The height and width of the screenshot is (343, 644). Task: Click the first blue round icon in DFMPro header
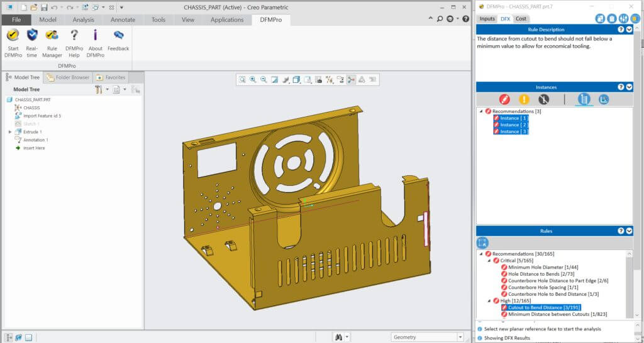(600, 18)
